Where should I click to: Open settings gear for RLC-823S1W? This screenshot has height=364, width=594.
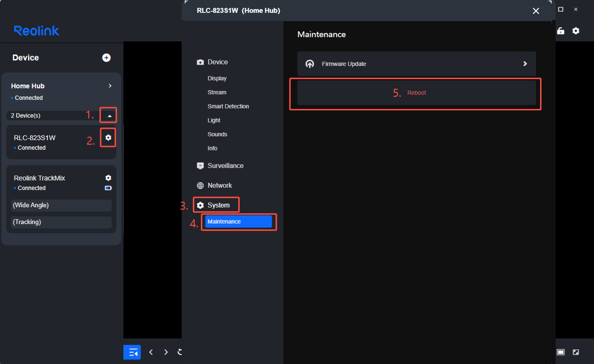coord(109,138)
